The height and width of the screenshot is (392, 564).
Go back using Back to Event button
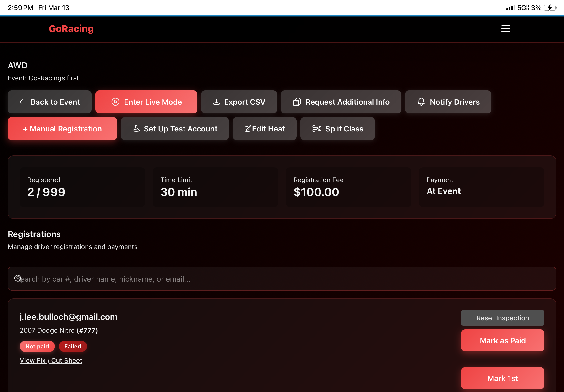pyautogui.click(x=50, y=102)
